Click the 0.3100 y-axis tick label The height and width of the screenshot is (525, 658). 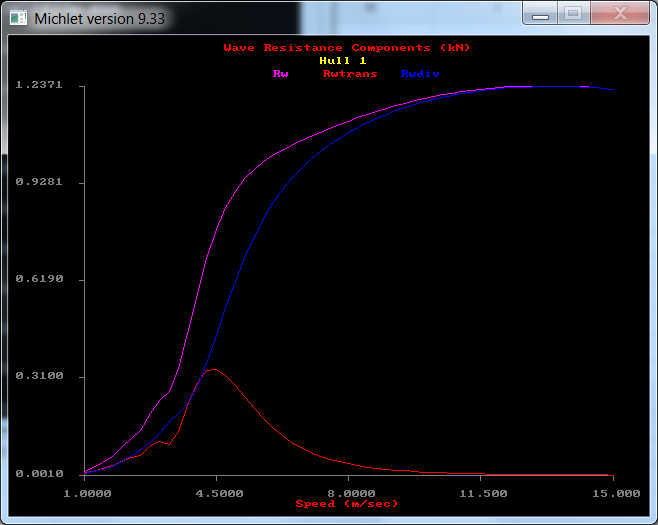(x=39, y=377)
